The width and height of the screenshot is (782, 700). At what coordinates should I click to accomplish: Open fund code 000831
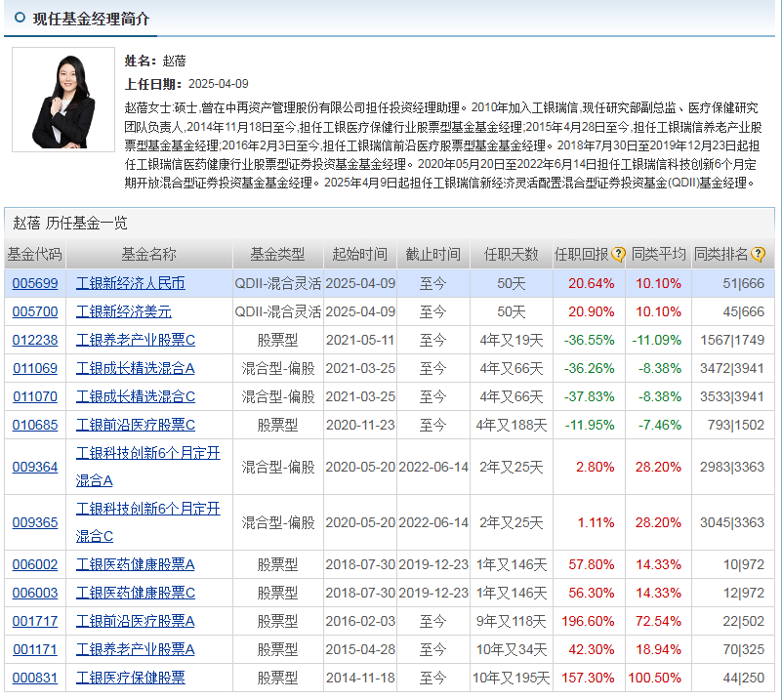[x=35, y=679]
